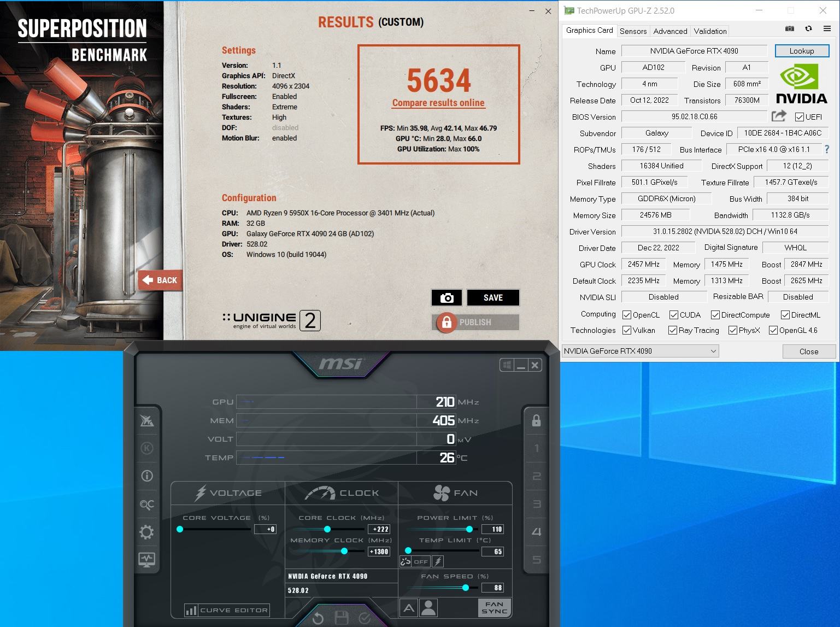This screenshot has height=627, width=840.
Task: Toggle the DirectCompute checkbox
Action: click(715, 315)
